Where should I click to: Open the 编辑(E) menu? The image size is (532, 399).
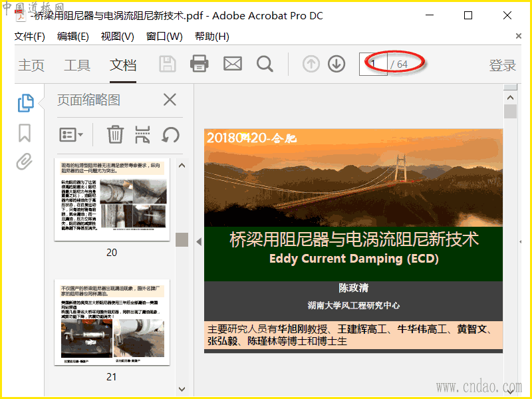click(x=73, y=37)
